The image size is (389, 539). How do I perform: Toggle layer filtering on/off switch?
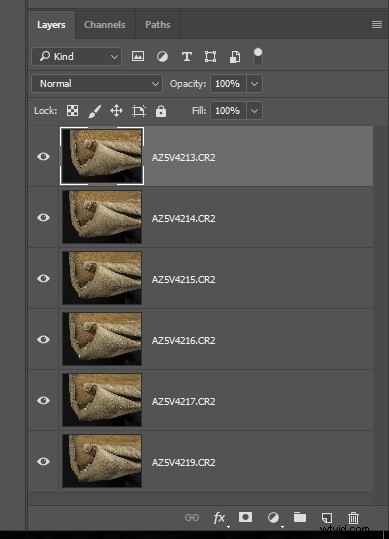pyautogui.click(x=258, y=56)
